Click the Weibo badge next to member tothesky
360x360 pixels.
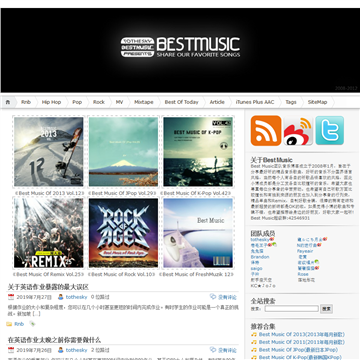coord(272,239)
